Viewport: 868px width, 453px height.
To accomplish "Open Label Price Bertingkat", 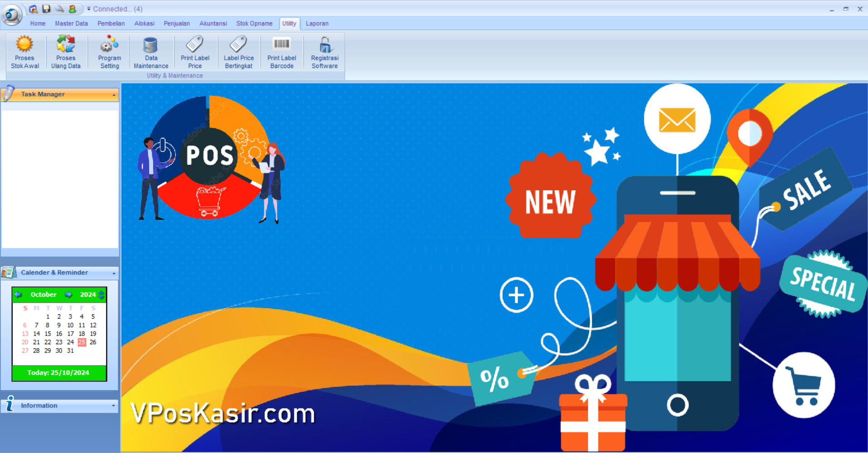I will click(239, 52).
